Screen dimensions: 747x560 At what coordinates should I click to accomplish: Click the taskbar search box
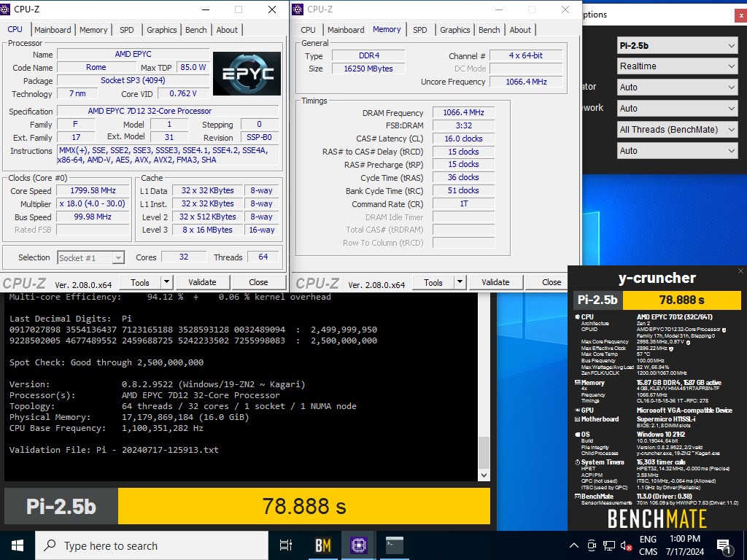tap(152, 545)
